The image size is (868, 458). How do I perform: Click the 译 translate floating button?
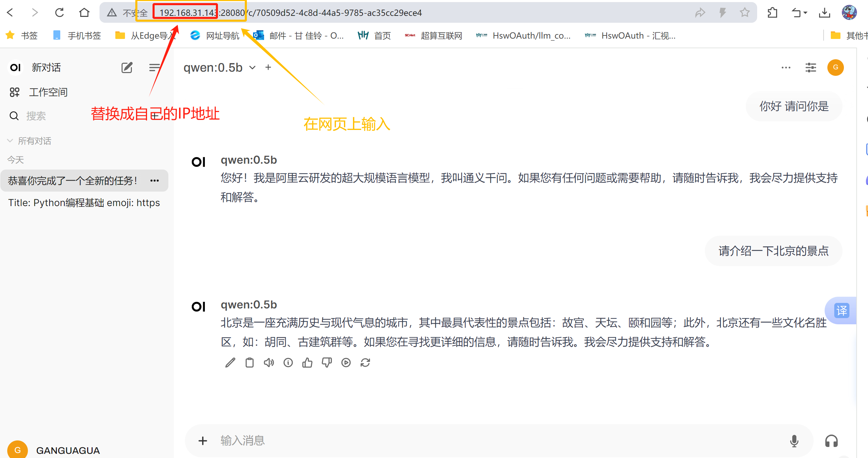pos(841,311)
